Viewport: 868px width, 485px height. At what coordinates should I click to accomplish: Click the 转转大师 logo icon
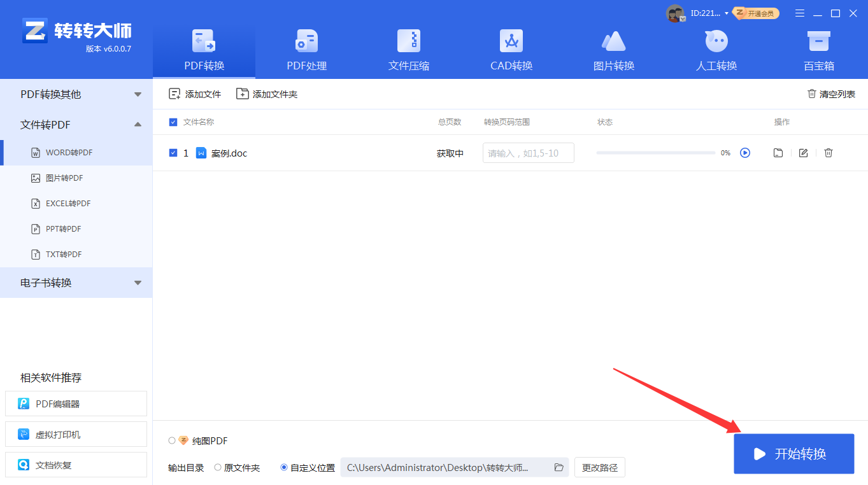tap(35, 31)
